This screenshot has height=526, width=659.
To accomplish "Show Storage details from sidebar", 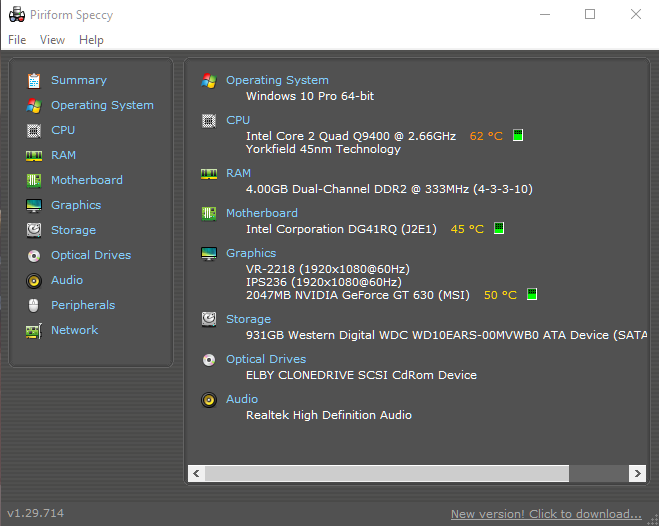I will coord(74,230).
